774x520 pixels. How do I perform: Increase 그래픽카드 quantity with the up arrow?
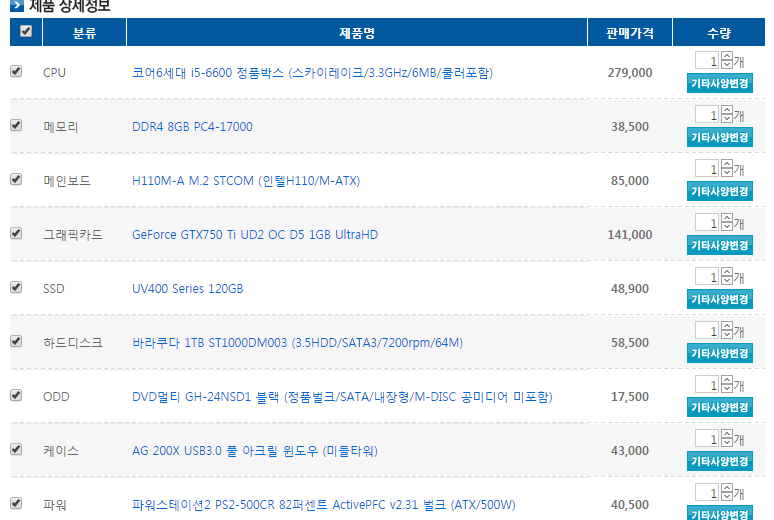pos(727,218)
